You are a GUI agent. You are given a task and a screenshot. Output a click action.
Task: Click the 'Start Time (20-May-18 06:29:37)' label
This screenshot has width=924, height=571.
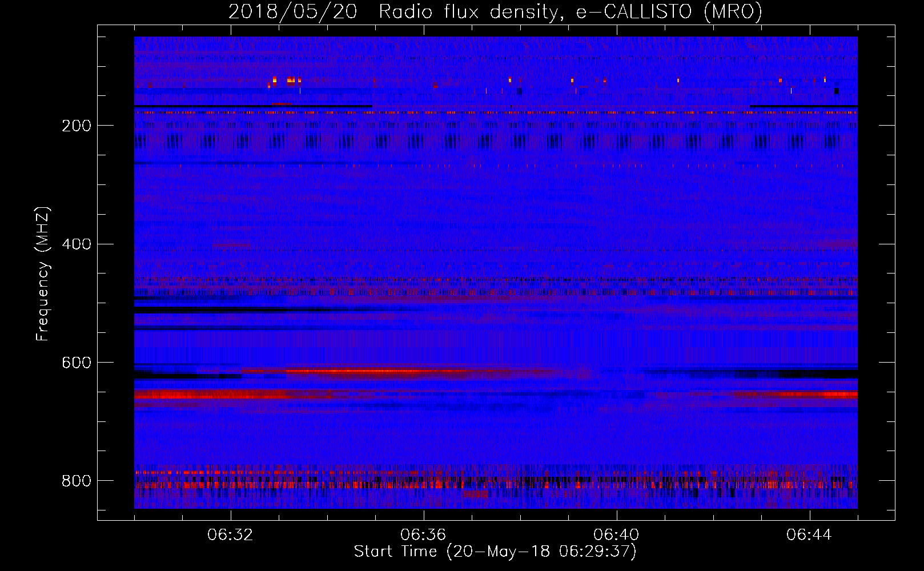[x=495, y=552]
